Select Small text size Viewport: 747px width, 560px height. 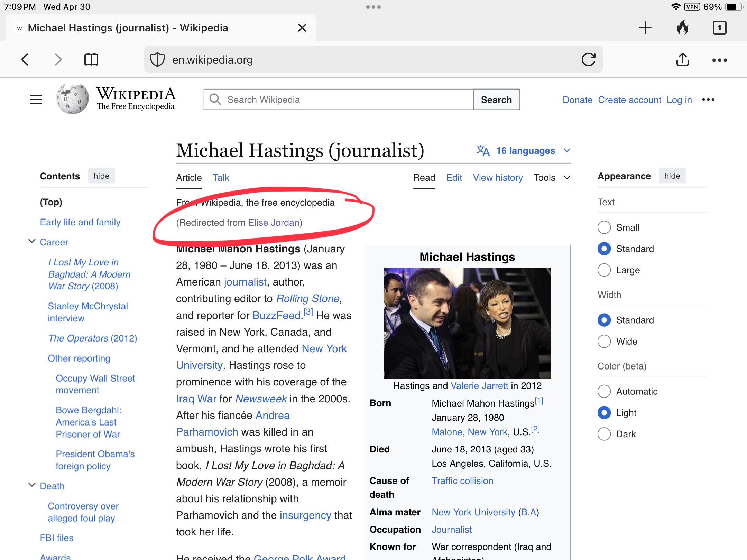[604, 227]
